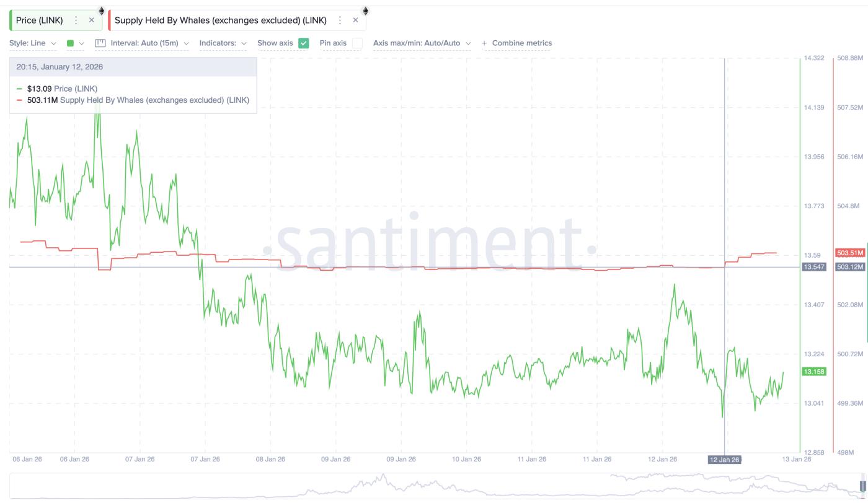The height and width of the screenshot is (503, 868).
Task: Click the 507.52M whale supply axis label
Action: coord(850,108)
